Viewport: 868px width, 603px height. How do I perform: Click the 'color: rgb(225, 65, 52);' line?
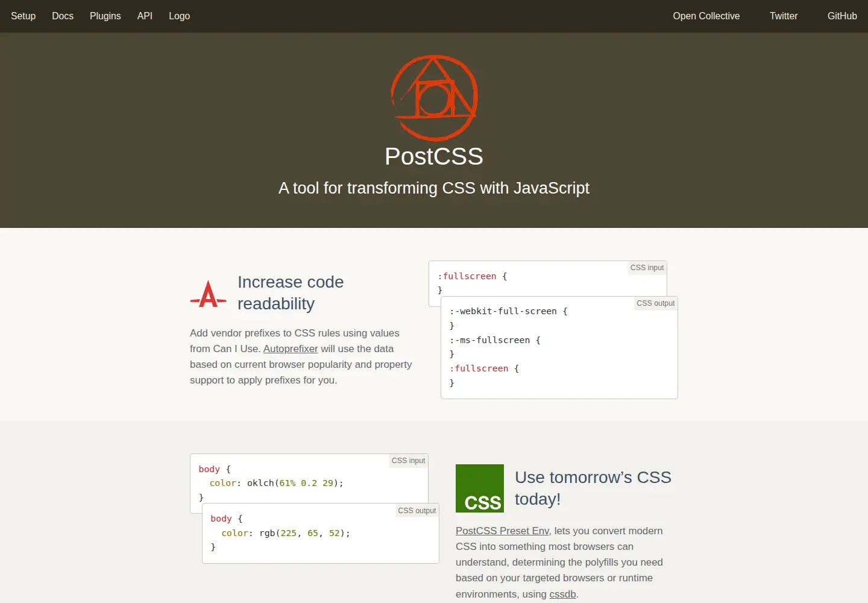point(286,533)
